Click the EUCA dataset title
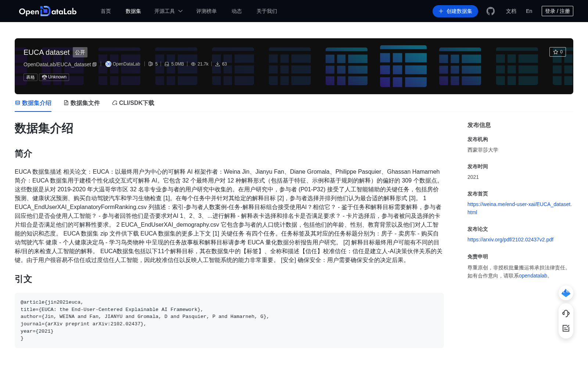The width and height of the screenshot is (588, 368). 46,52
